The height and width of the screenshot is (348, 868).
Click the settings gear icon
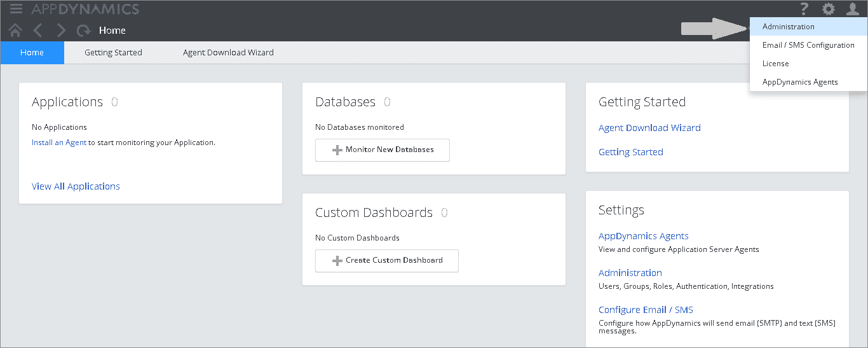[829, 9]
